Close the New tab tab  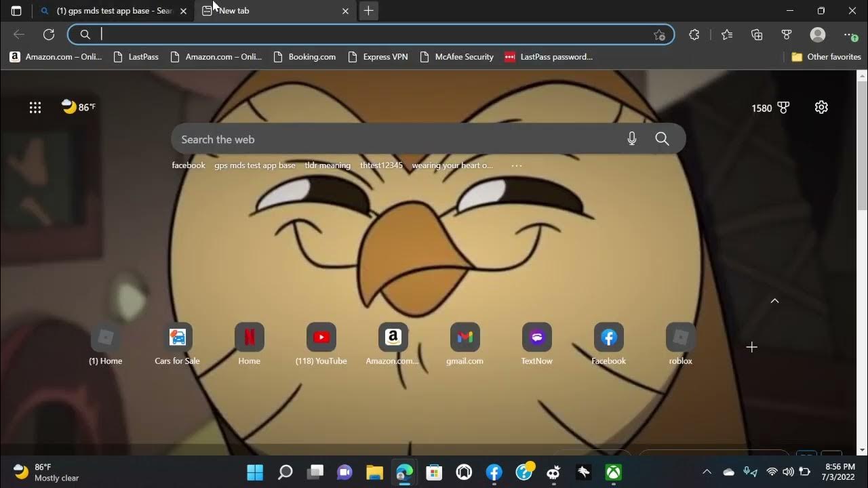pos(345,11)
